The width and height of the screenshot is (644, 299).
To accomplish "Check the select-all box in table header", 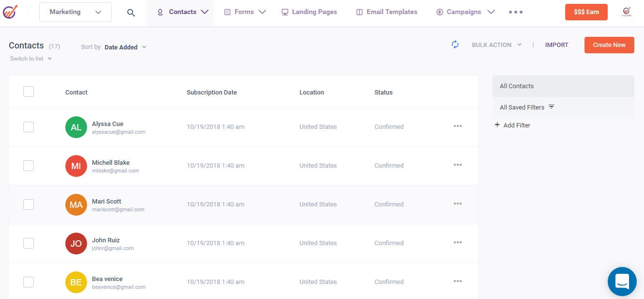I will coord(29,91).
